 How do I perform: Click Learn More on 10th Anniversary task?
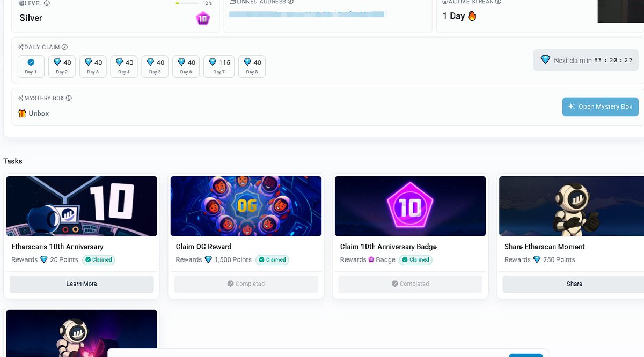(x=82, y=284)
